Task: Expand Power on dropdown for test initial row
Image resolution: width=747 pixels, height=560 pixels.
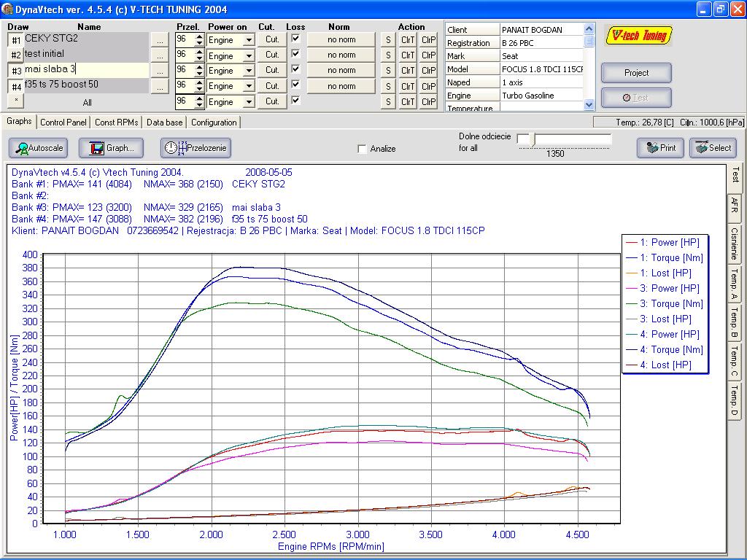Action: click(x=249, y=55)
